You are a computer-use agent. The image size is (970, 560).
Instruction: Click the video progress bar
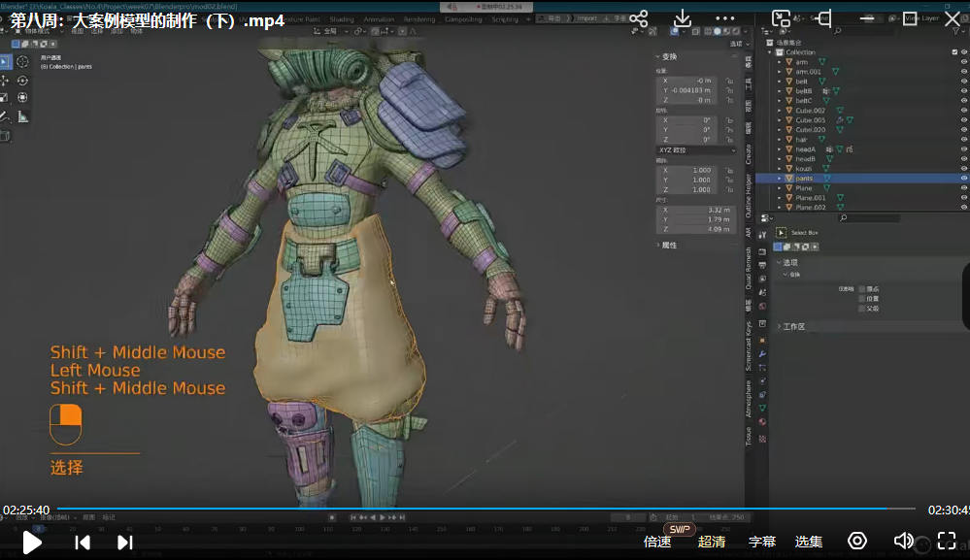pos(485,509)
